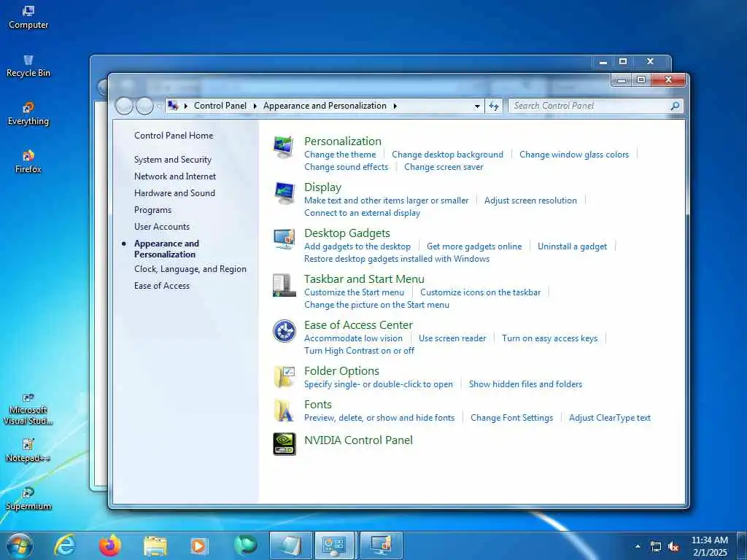Image resolution: width=747 pixels, height=560 pixels.
Task: Click Change desktop background link
Action: (x=447, y=155)
